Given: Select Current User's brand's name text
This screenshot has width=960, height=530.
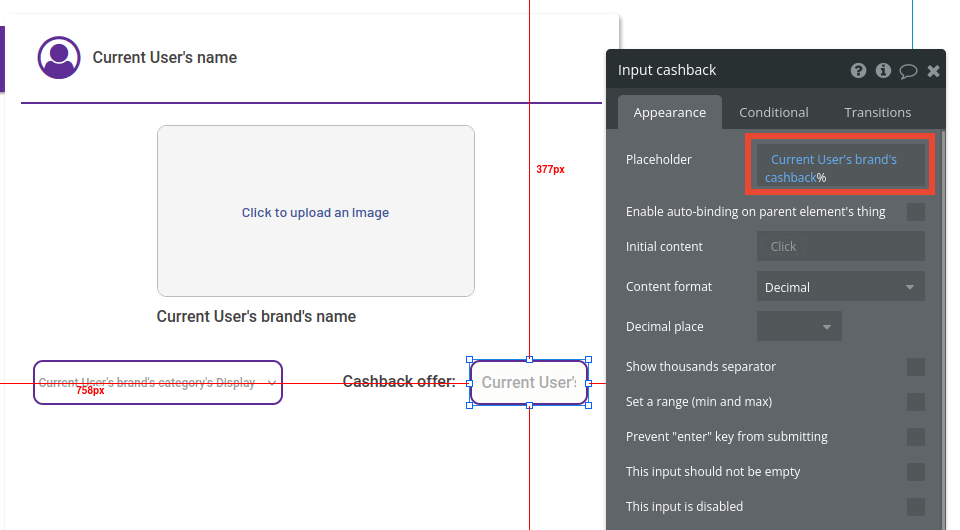Looking at the screenshot, I should pyautogui.click(x=256, y=316).
